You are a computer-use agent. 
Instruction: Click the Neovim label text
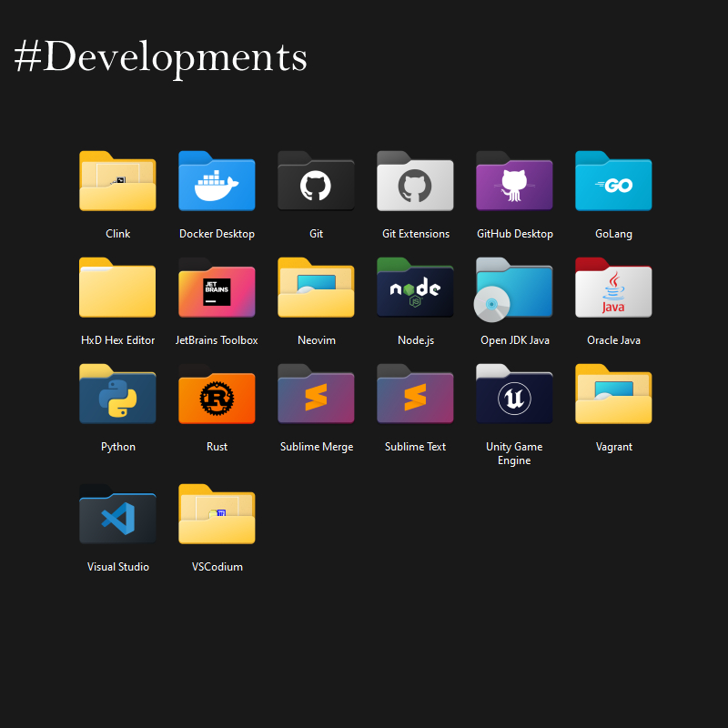click(316, 340)
